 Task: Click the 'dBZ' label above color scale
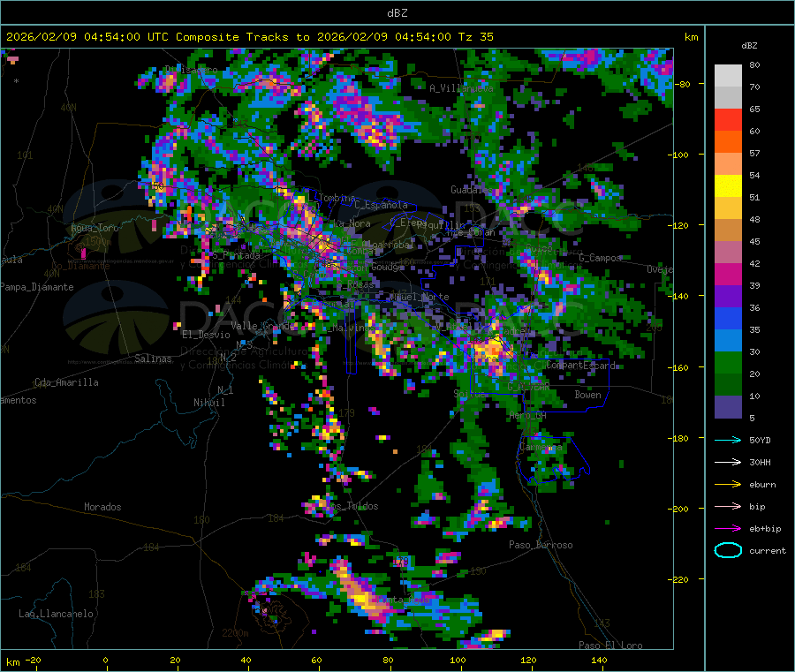749,46
